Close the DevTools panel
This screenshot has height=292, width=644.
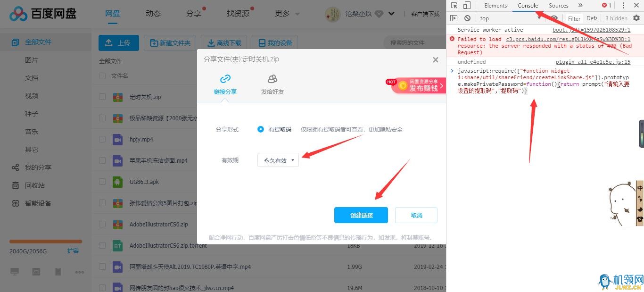636,6
